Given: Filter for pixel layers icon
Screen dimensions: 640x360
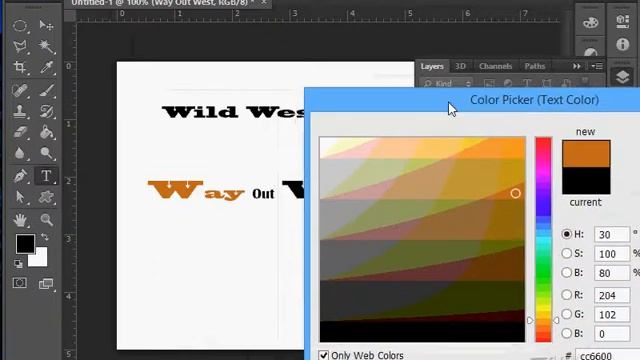Looking at the screenshot, I should (x=489, y=84).
